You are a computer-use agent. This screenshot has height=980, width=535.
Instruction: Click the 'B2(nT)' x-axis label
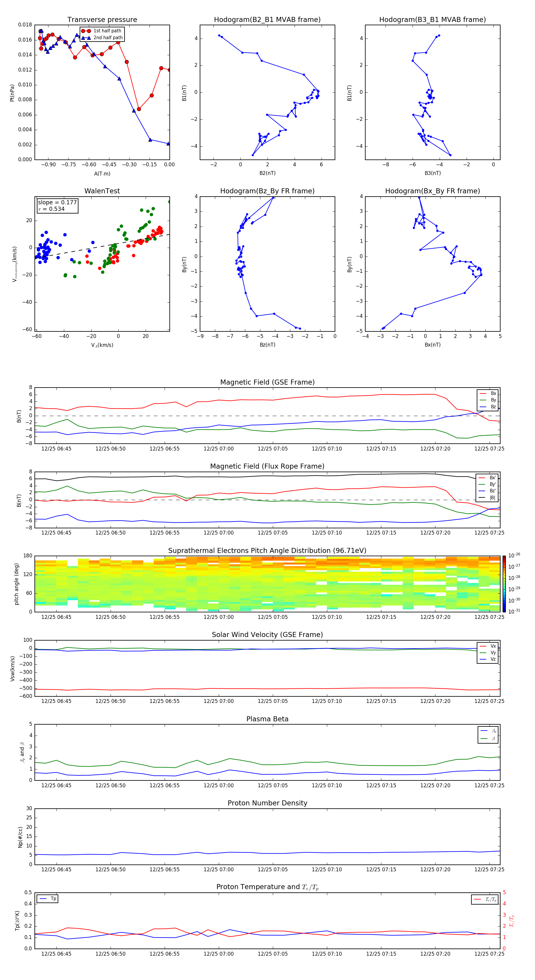(267, 173)
